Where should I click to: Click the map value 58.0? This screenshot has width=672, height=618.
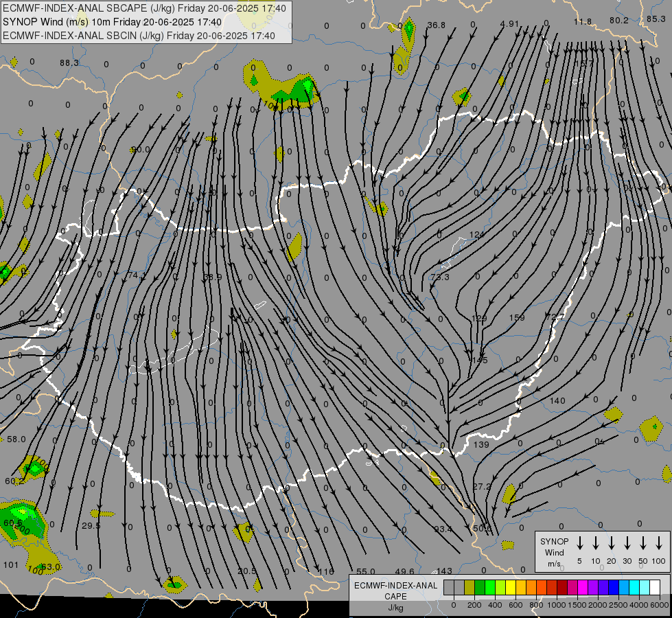(x=16, y=439)
